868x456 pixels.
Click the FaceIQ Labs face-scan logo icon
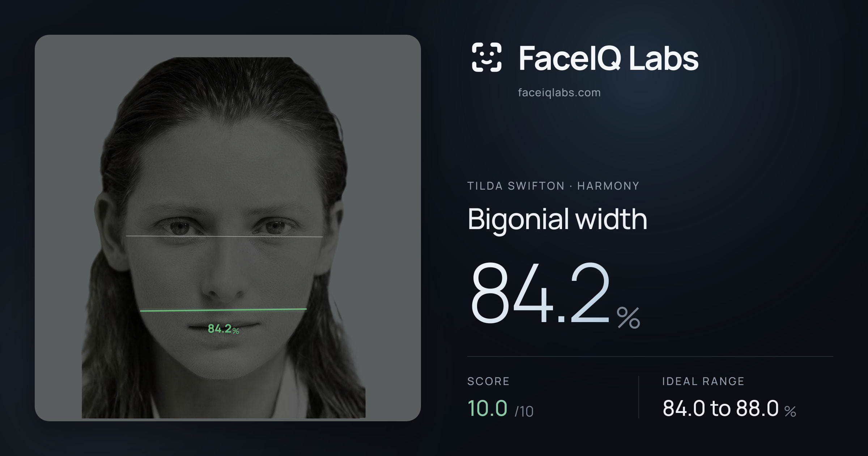pyautogui.click(x=486, y=57)
